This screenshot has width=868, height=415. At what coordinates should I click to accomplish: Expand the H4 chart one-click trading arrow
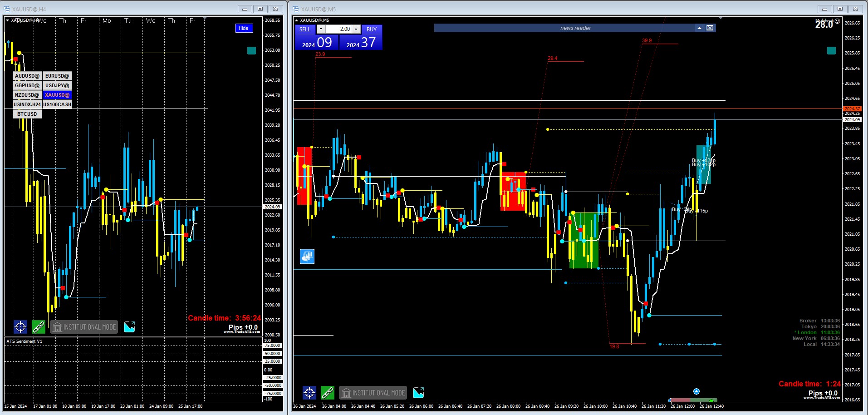pyautogui.click(x=8, y=20)
